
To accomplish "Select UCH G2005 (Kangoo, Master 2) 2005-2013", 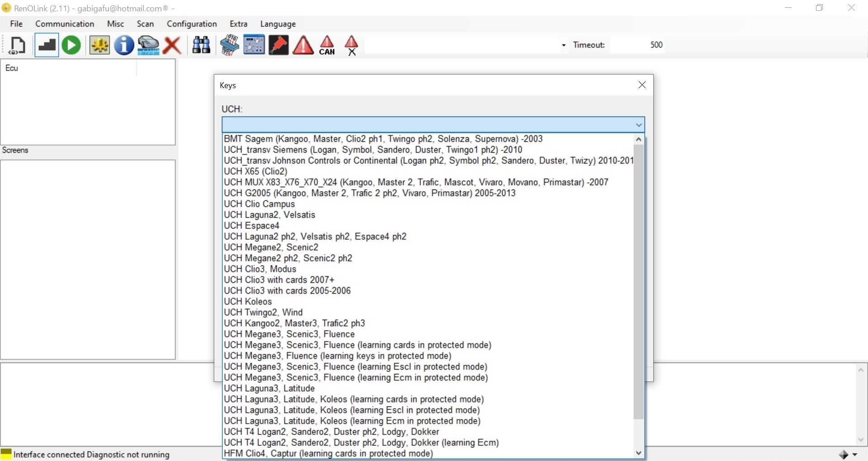I will pos(428,193).
